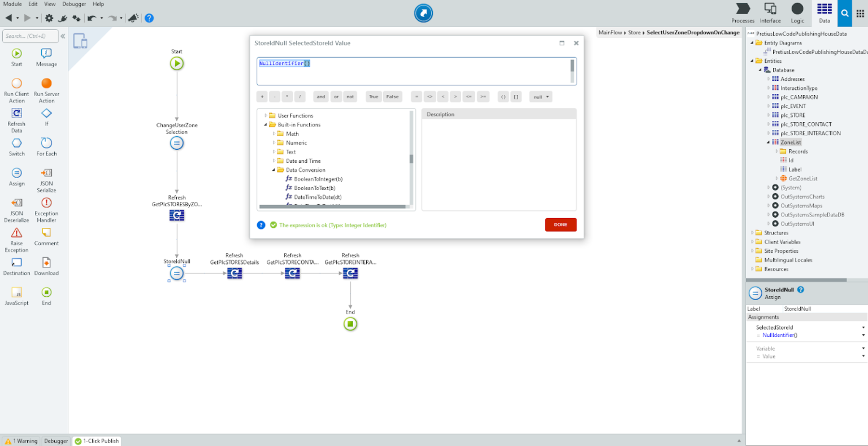Viewport: 868px width, 446px height.
Task: Select the Comment tool
Action: (x=46, y=237)
